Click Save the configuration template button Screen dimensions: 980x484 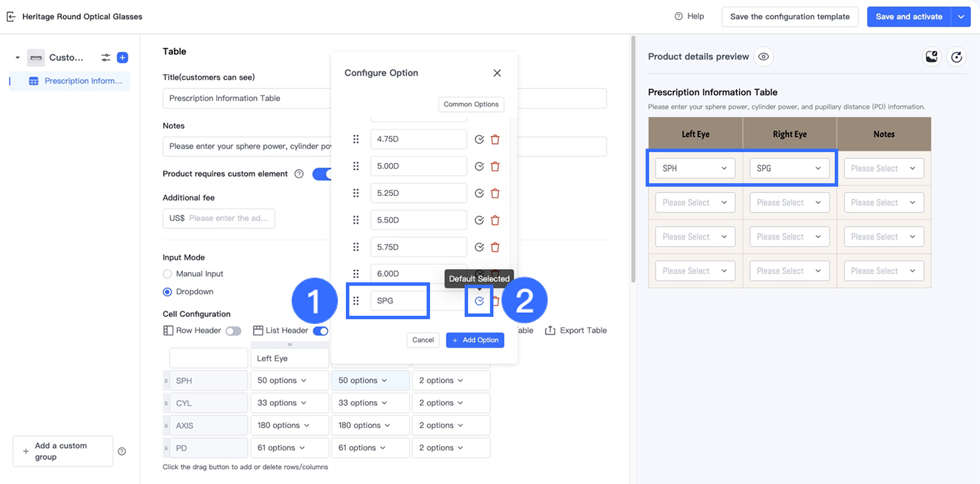pyautogui.click(x=790, y=17)
